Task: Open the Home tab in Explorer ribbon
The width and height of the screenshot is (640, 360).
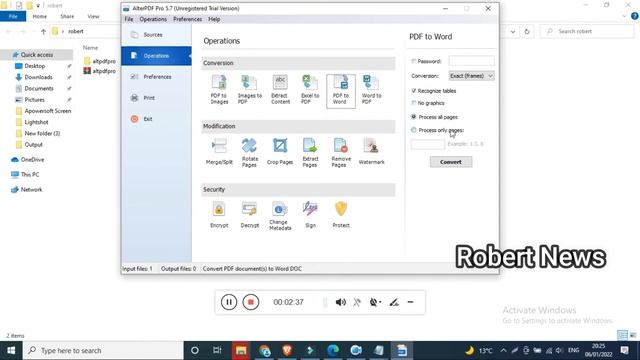Action: point(40,16)
